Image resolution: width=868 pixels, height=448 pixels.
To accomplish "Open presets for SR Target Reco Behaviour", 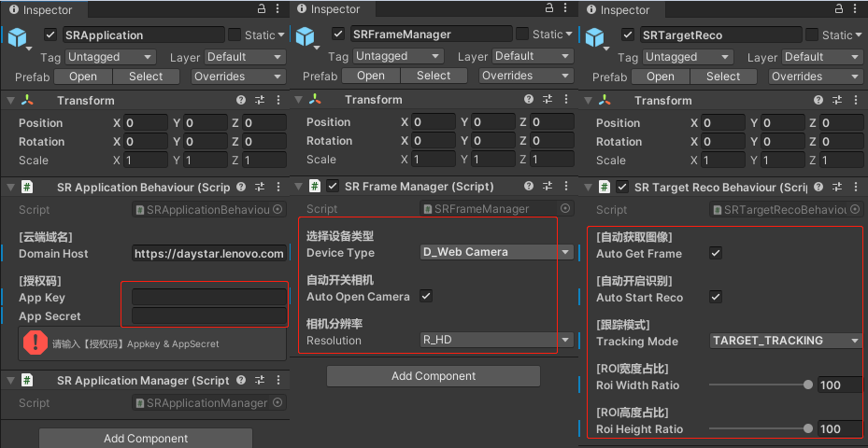I will (x=837, y=187).
